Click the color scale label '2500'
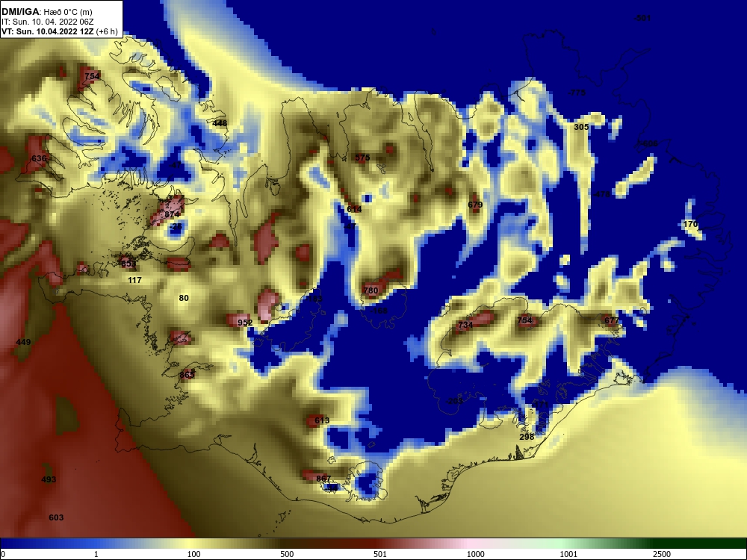This screenshot has height=560, width=747. pos(662,554)
